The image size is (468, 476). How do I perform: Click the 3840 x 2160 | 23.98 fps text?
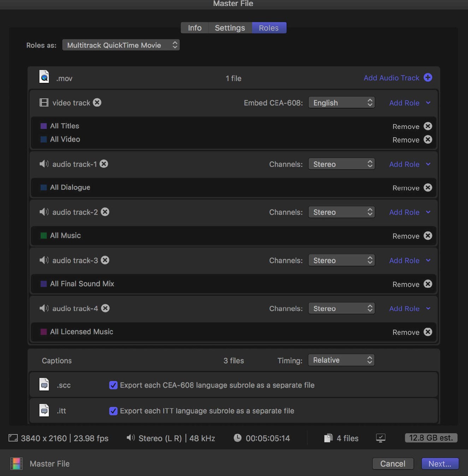(65, 438)
